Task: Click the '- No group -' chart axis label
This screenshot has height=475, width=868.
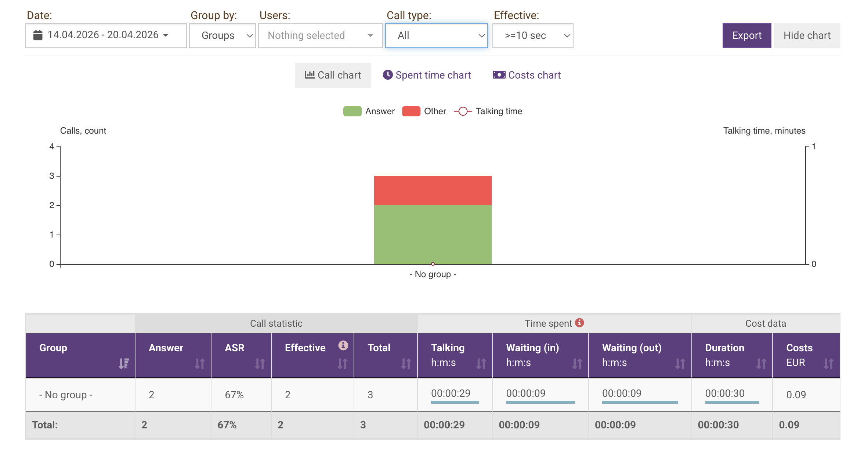Action: point(433,274)
